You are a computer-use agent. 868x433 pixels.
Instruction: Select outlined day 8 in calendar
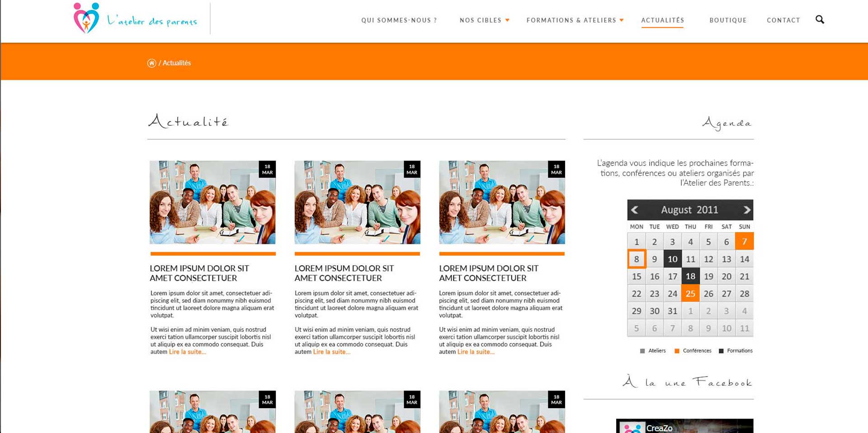point(637,259)
